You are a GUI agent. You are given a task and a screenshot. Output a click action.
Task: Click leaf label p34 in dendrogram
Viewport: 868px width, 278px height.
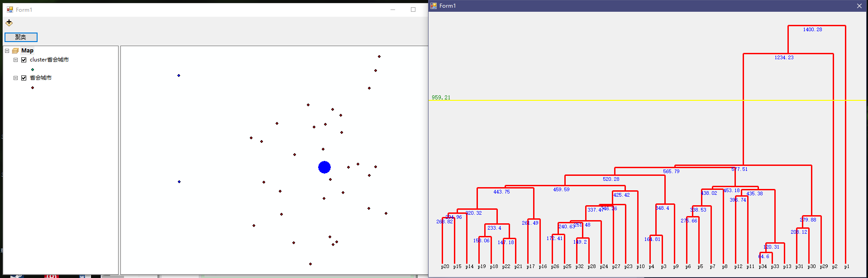tap(763, 266)
